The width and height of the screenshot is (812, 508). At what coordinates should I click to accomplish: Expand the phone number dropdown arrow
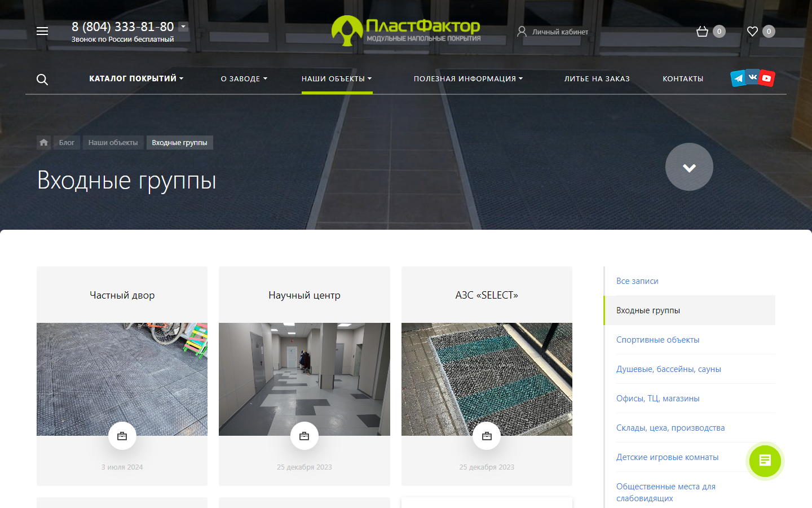tap(183, 27)
